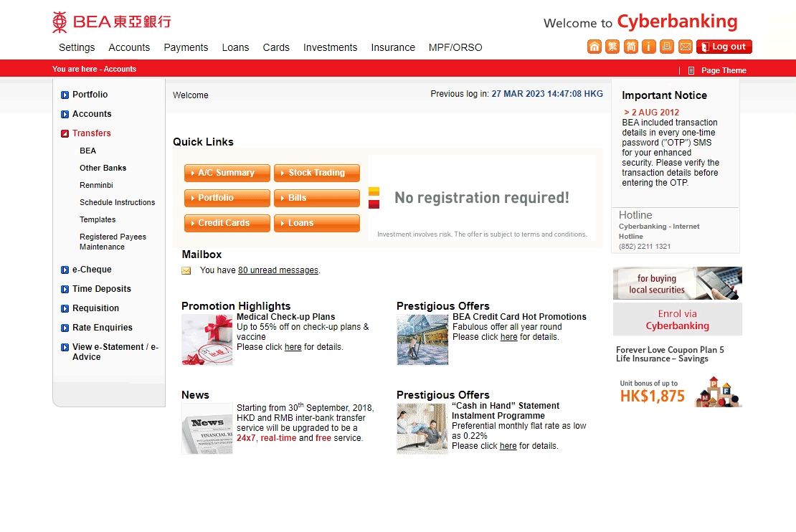Image resolution: width=796 pixels, height=532 pixels.
Task: Click the 'You are here - Accounts' breadcrumb
Action: coord(95,69)
